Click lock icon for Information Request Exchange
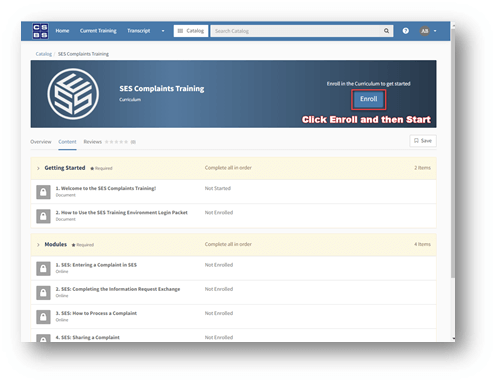The width and height of the screenshot is (497, 384). click(43, 293)
